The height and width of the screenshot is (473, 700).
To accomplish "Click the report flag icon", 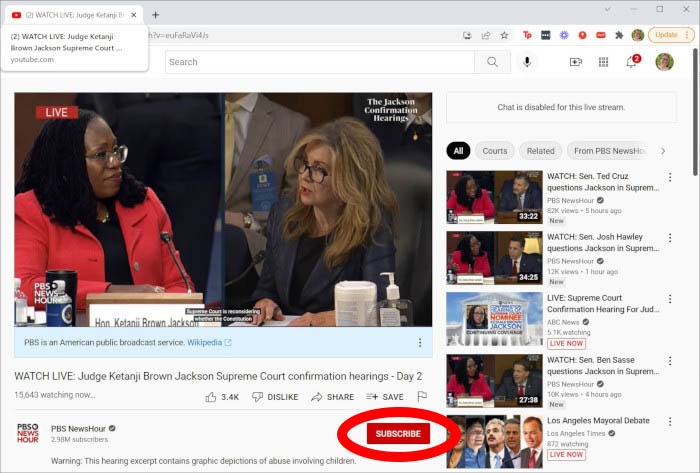I will (422, 397).
